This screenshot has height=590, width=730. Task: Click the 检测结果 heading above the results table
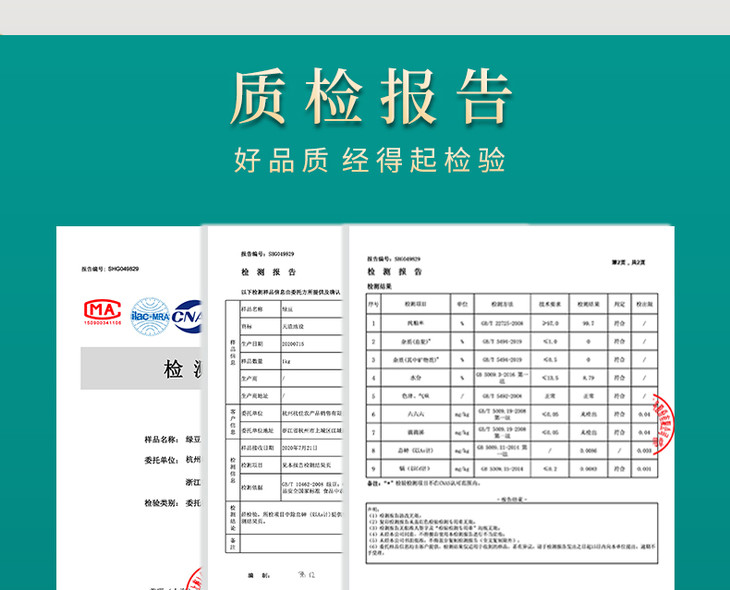tap(381, 286)
